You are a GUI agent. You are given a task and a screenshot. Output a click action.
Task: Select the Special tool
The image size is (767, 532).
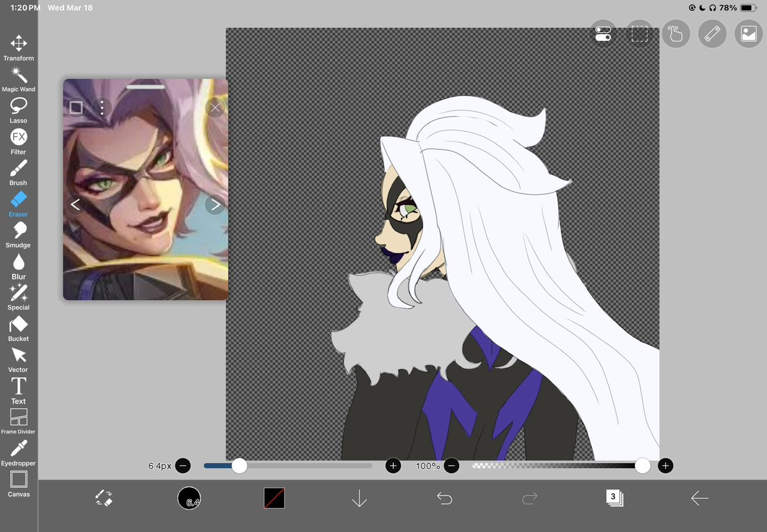pyautogui.click(x=19, y=298)
